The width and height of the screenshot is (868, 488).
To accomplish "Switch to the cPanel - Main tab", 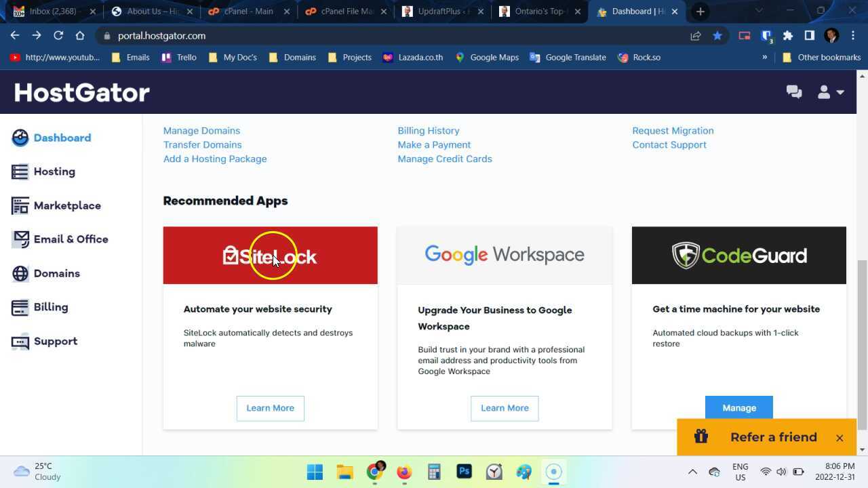I will click(249, 12).
